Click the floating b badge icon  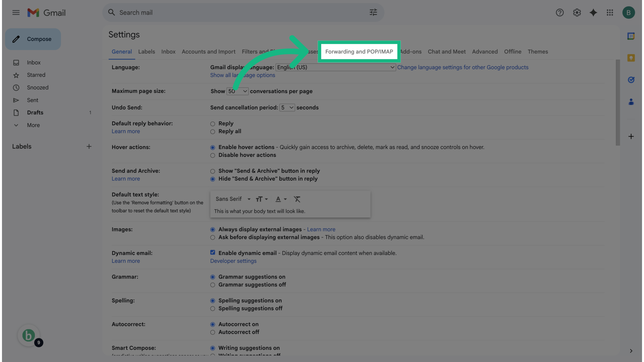coord(29,336)
